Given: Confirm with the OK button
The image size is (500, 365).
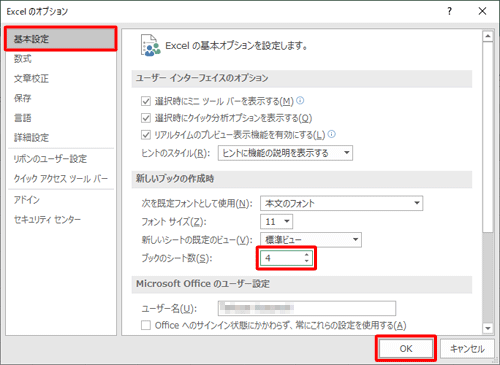Looking at the screenshot, I should [406, 349].
